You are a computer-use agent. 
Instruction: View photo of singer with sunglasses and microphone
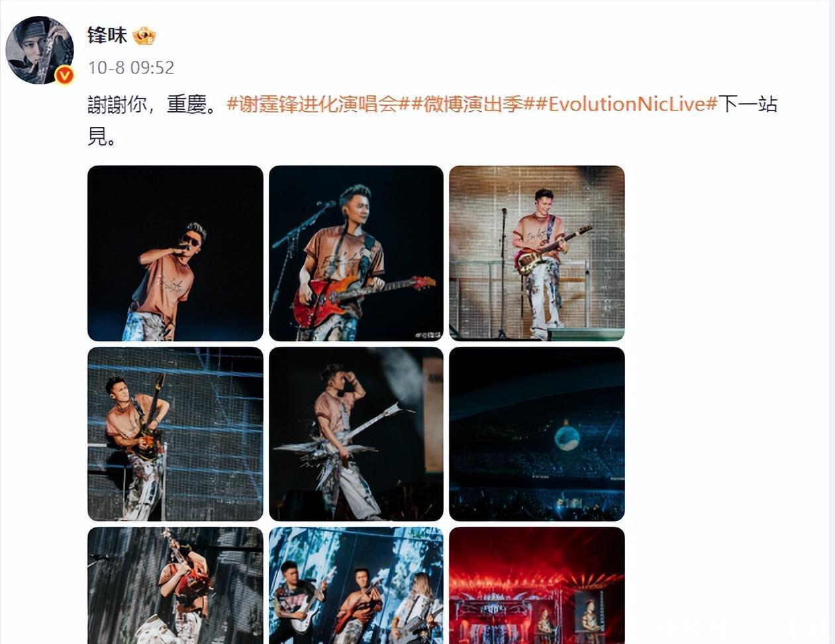point(175,253)
